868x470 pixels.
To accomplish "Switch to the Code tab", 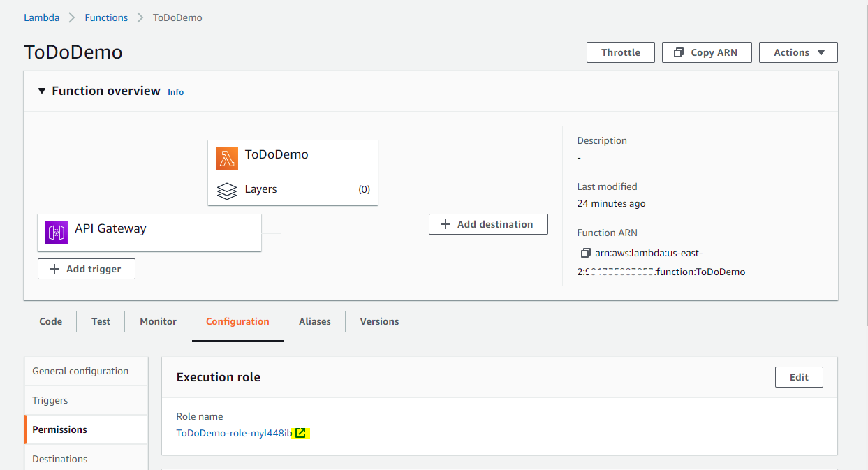I will (50, 321).
